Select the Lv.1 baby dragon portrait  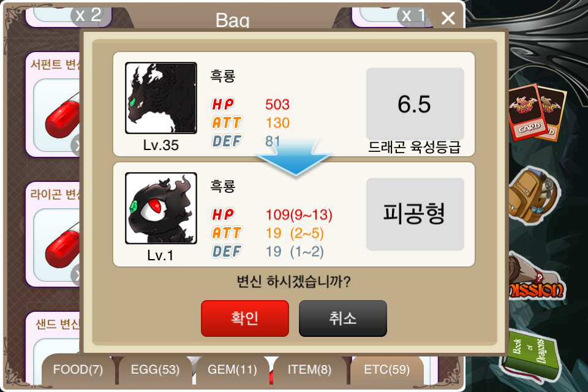[x=161, y=208]
